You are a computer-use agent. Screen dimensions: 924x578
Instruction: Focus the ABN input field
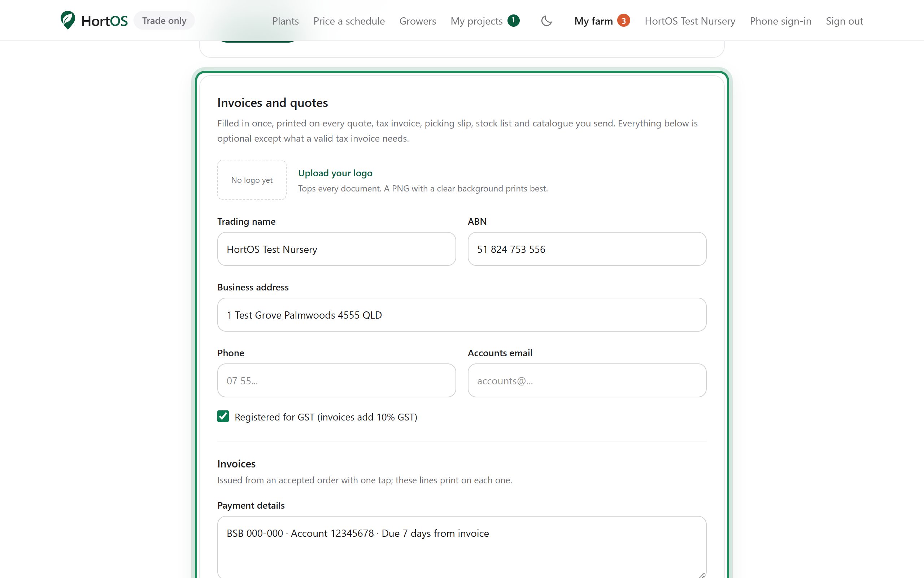587,249
